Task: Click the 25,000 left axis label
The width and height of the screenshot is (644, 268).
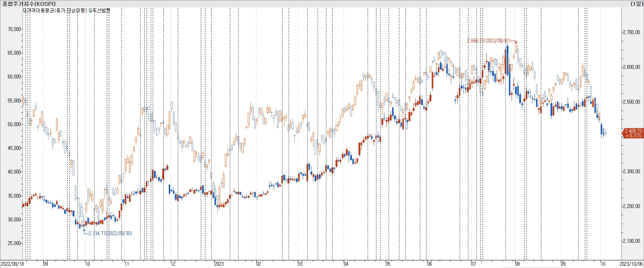Action: 14,243
